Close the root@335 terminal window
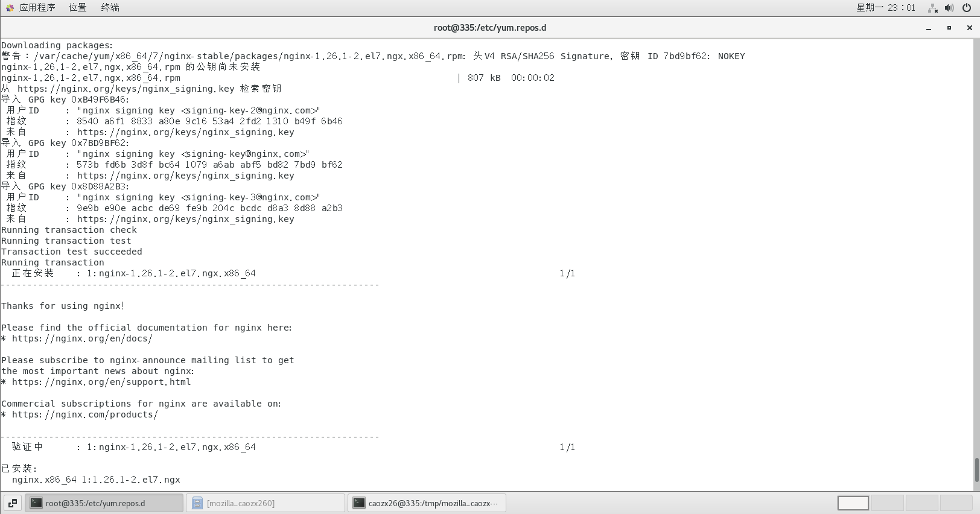980x514 pixels. pyautogui.click(x=970, y=28)
